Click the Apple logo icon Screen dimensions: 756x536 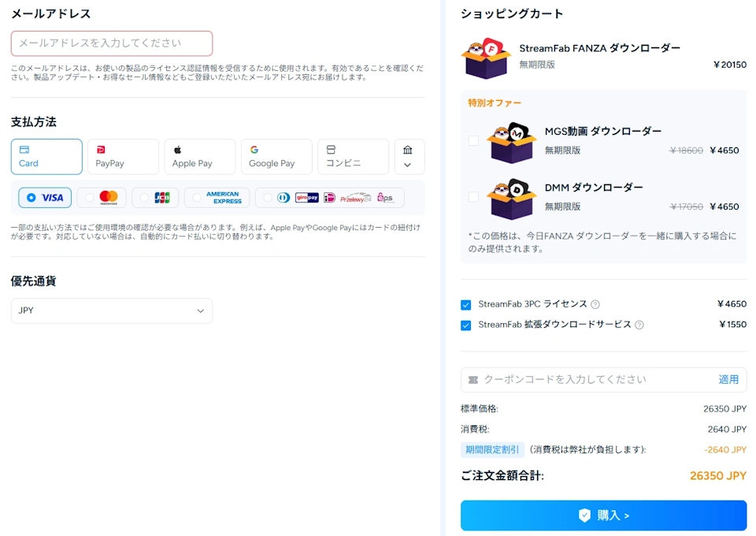[177, 150]
